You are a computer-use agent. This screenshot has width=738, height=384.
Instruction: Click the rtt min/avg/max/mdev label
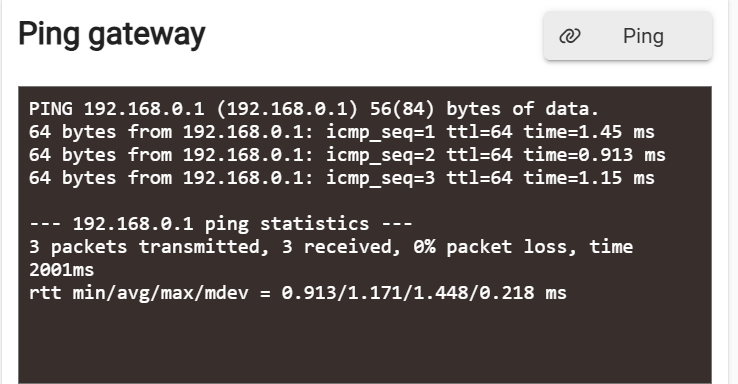[x=138, y=293]
